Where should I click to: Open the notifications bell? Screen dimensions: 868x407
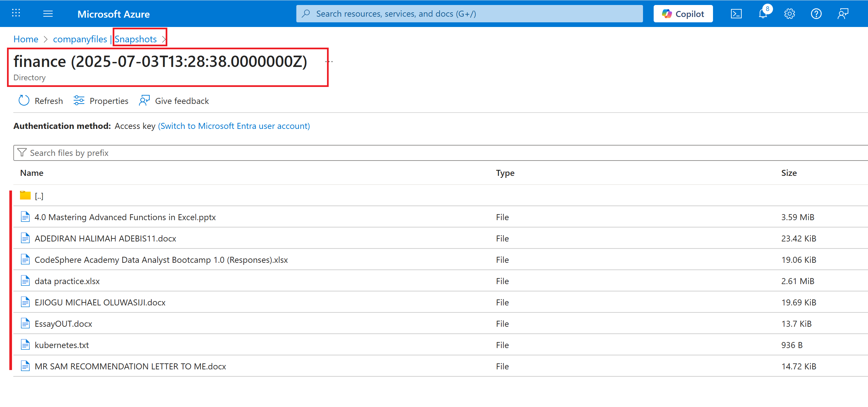(x=763, y=14)
